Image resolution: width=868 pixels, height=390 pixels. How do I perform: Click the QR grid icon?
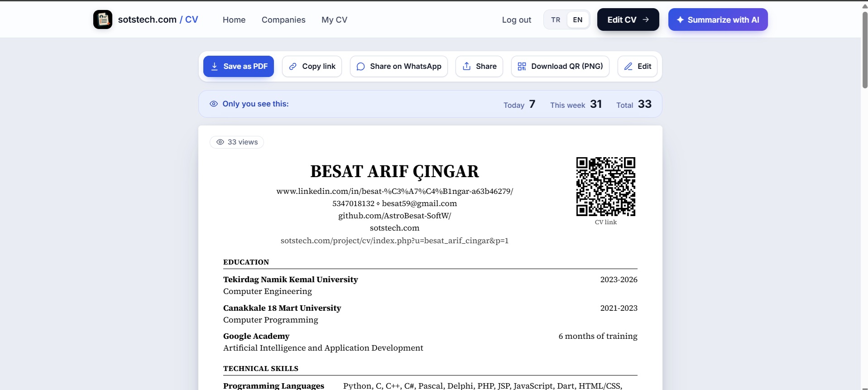click(522, 66)
